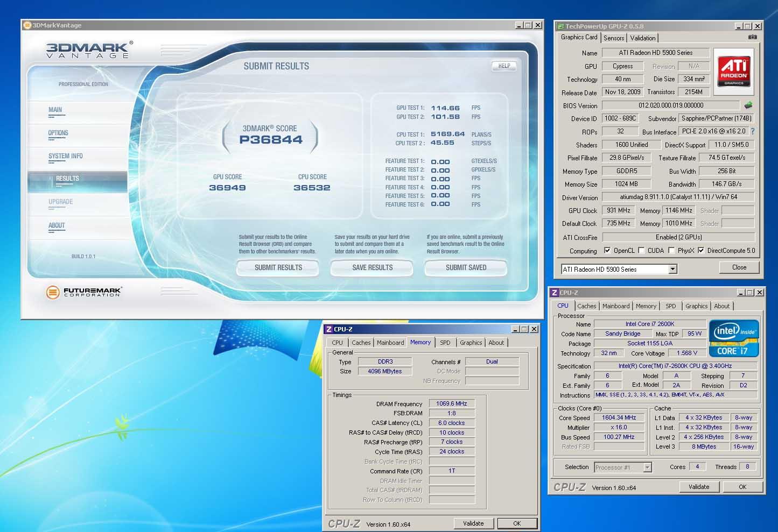Open Graphics tab in the CPU-Z Memory window
Viewport: 778px width, 532px height.
[471, 343]
